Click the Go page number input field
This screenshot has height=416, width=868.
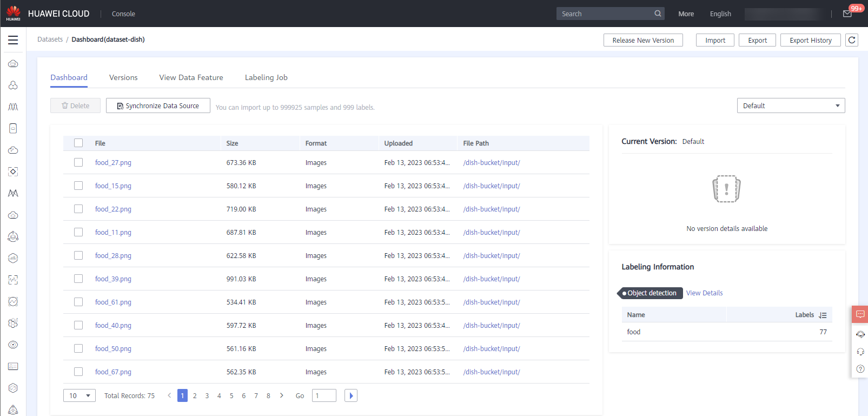pyautogui.click(x=324, y=395)
